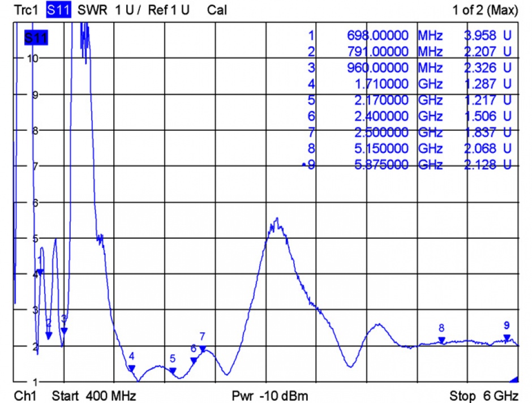Select the highlighted S11 trace label

click(x=58, y=10)
